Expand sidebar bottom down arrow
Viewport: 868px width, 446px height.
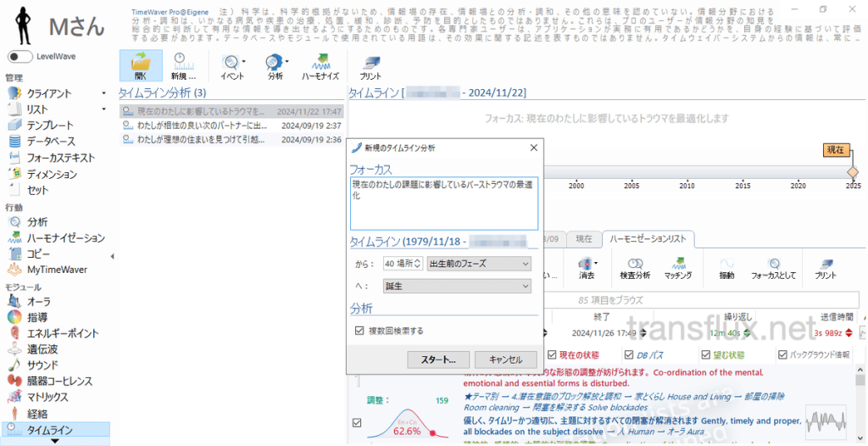[x=55, y=441]
